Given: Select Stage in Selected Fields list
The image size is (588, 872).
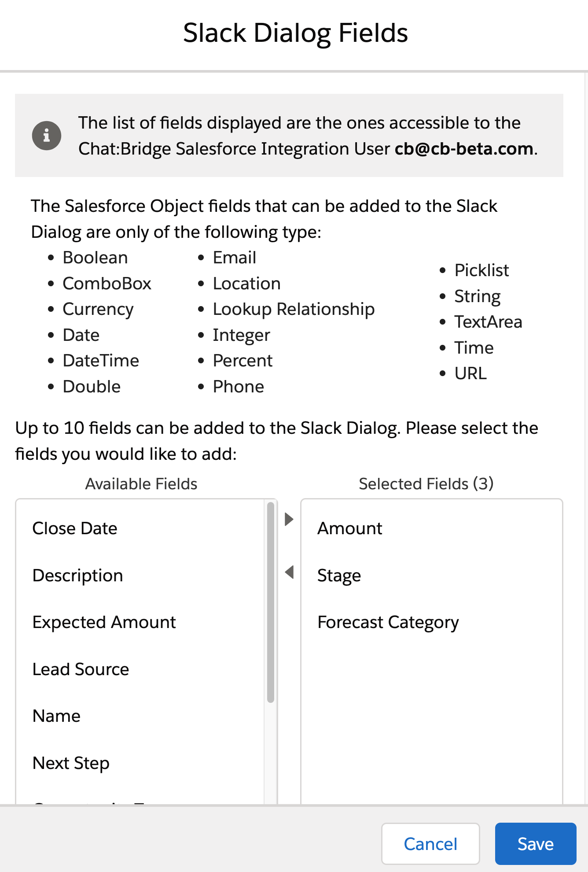Looking at the screenshot, I should (339, 576).
